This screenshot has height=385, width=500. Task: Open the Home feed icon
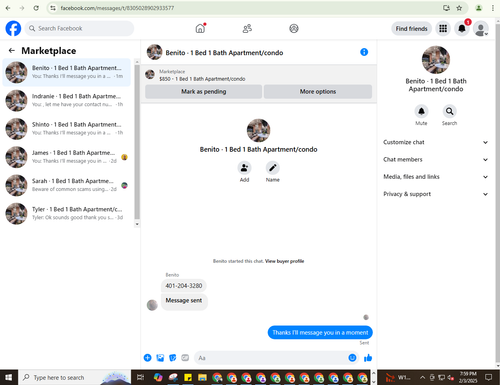tap(200, 28)
